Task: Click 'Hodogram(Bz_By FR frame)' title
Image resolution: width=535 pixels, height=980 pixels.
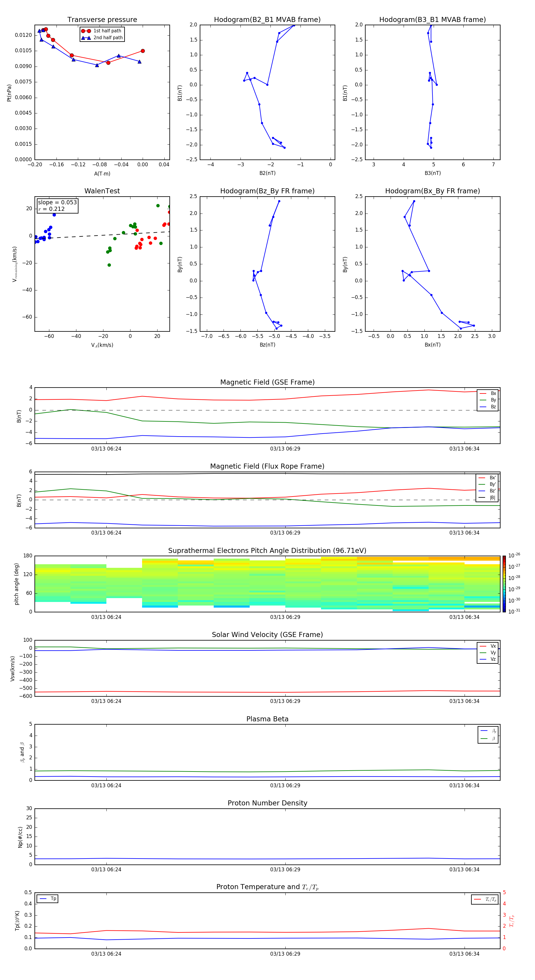Action: click(x=267, y=191)
